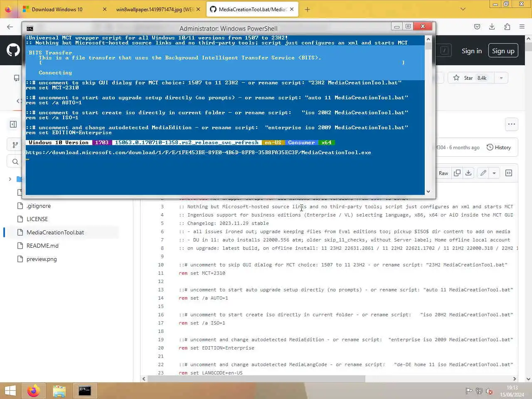
Task: Click 'rem set EDITION=Enterprise' on code line 20
Action: pos(217,348)
